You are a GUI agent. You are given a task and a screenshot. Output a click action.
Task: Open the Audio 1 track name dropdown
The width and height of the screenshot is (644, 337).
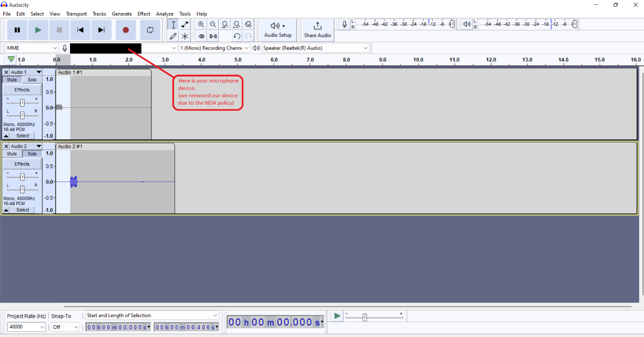26,72
